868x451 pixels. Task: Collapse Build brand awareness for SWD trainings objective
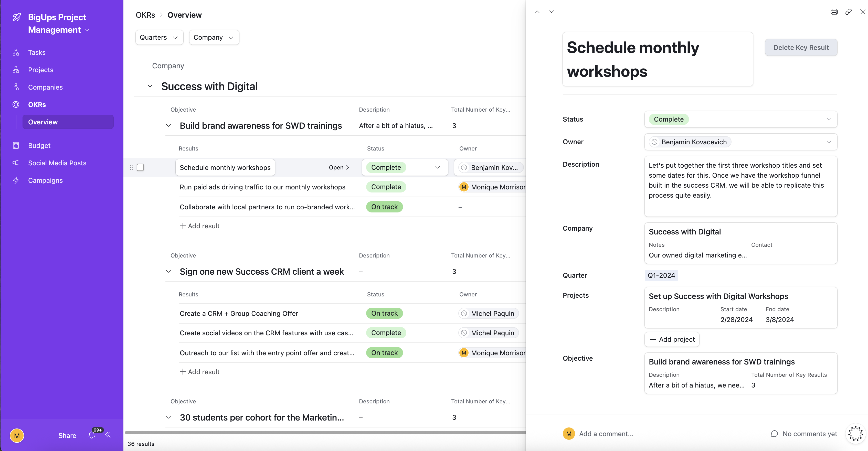[168, 126]
